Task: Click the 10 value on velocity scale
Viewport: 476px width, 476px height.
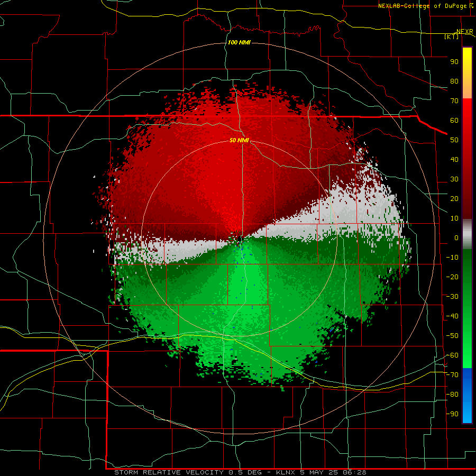Action: (x=454, y=218)
